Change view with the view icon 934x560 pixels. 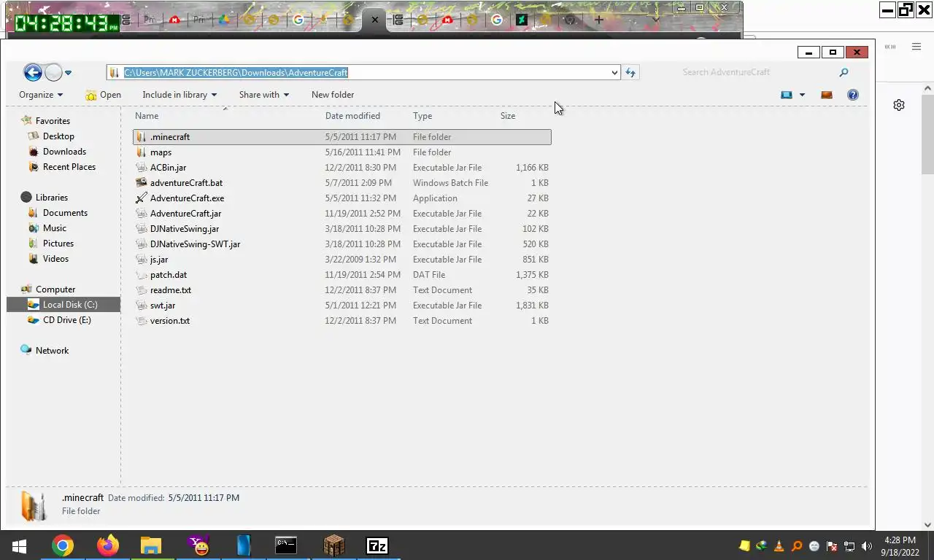point(787,95)
